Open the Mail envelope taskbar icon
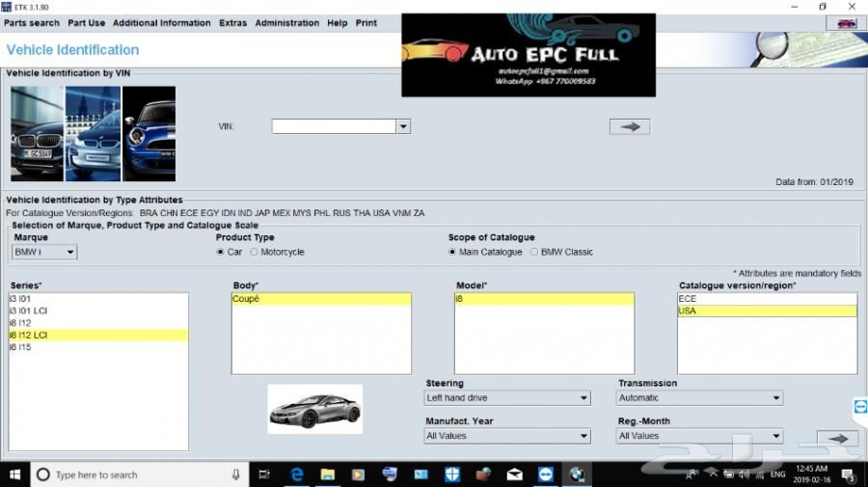 tap(515, 474)
